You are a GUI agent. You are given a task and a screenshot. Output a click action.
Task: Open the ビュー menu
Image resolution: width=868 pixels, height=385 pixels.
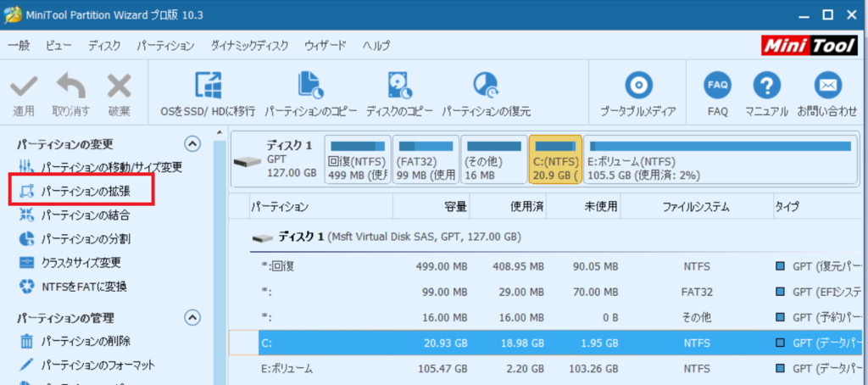(x=58, y=46)
